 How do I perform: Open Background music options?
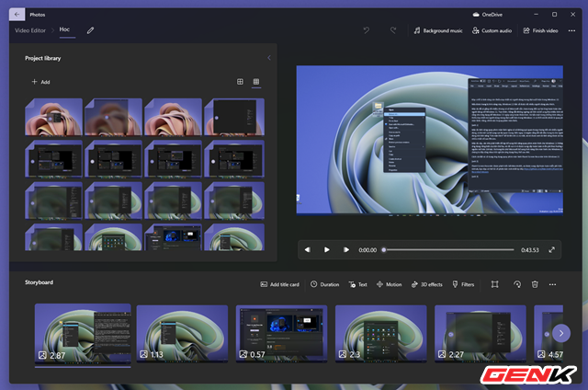click(x=438, y=30)
